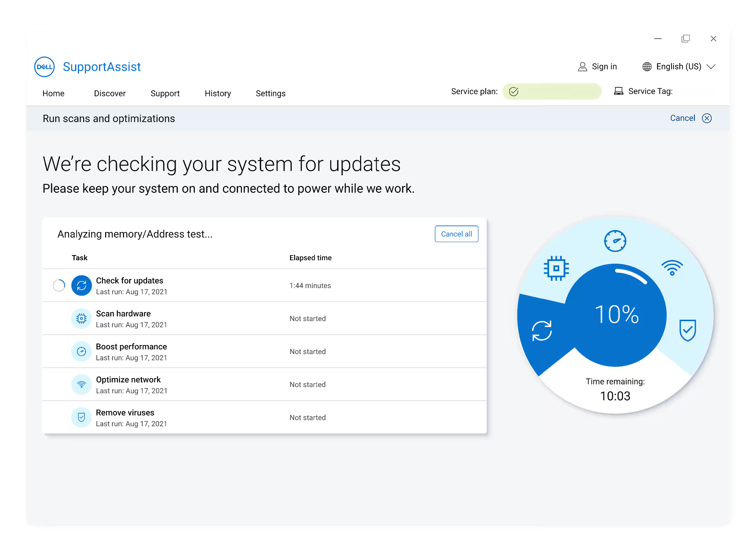Image resolution: width=756 pixels, height=550 pixels.
Task: Click the sync arrows segment on progress wheel
Action: click(542, 331)
